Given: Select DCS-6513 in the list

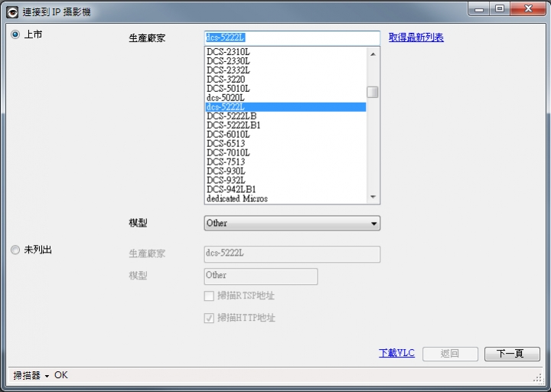Looking at the screenshot, I should pos(285,143).
